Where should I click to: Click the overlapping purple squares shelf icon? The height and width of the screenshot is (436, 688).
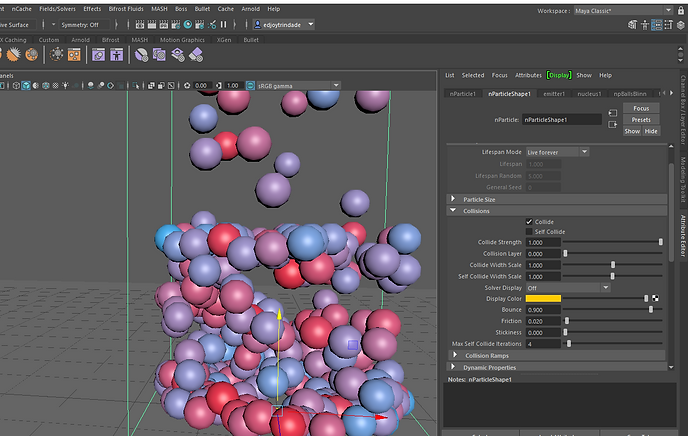[159, 55]
